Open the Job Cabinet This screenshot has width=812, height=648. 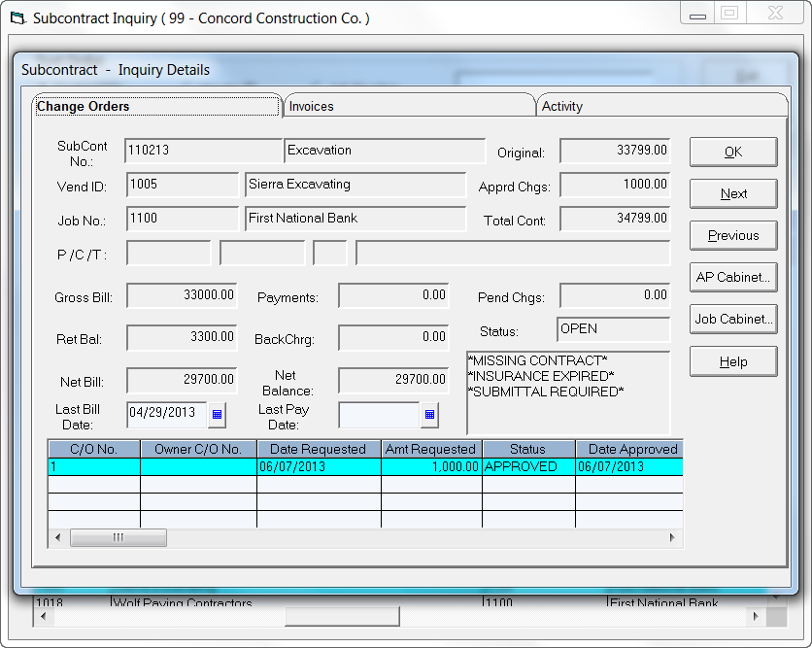[x=733, y=319]
